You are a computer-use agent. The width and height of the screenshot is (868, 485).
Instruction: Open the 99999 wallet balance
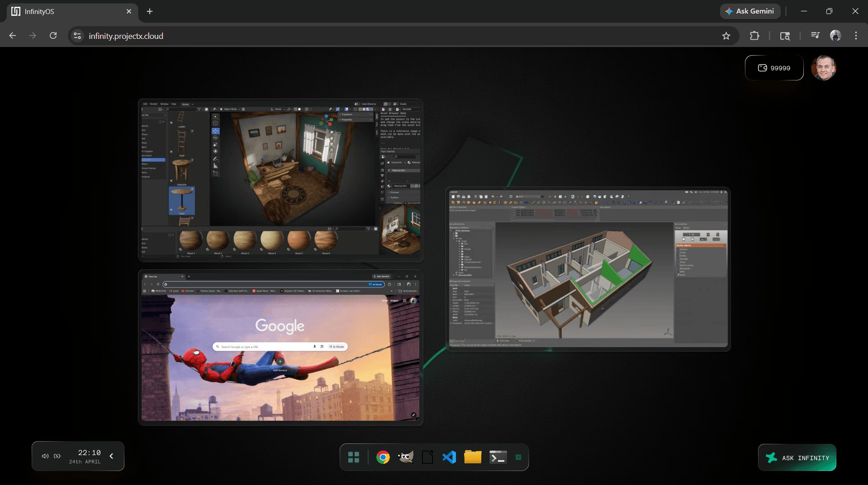pyautogui.click(x=774, y=68)
